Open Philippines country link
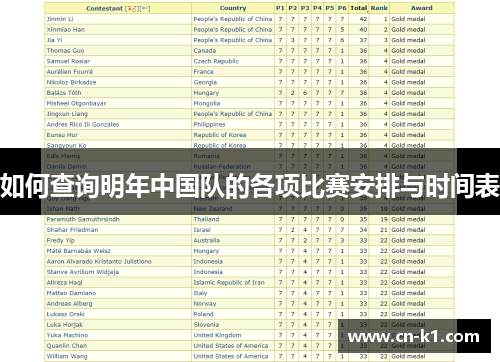 coord(209,124)
